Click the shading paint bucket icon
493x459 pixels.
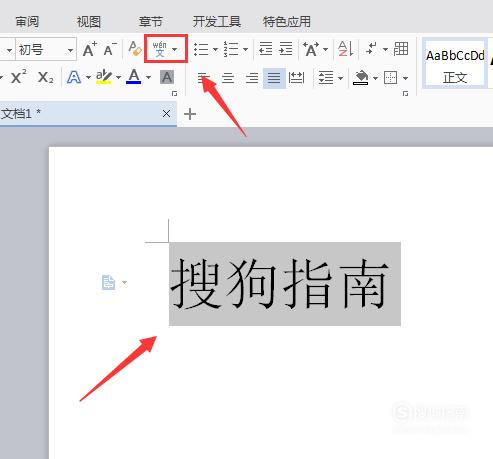(361, 78)
